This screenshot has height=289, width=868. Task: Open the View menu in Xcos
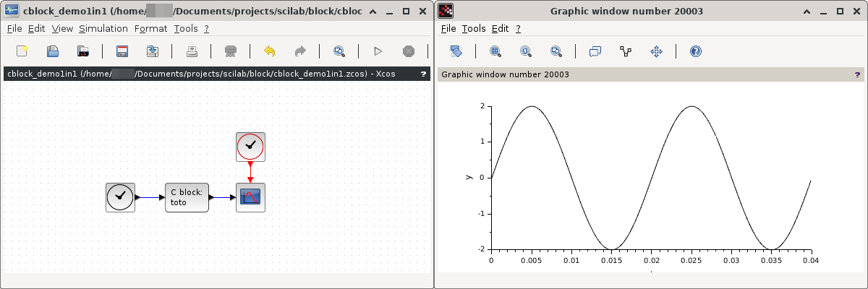(63, 29)
